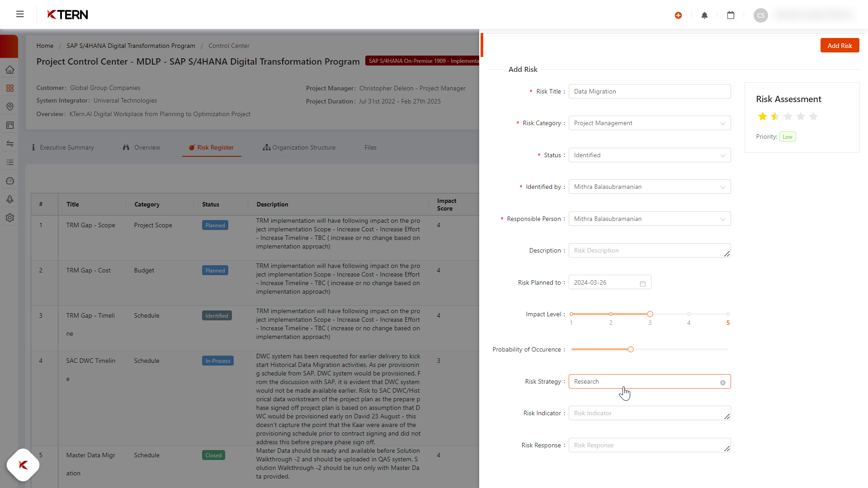Click Control Center breadcrumb
This screenshot has width=868, height=488.
229,46
